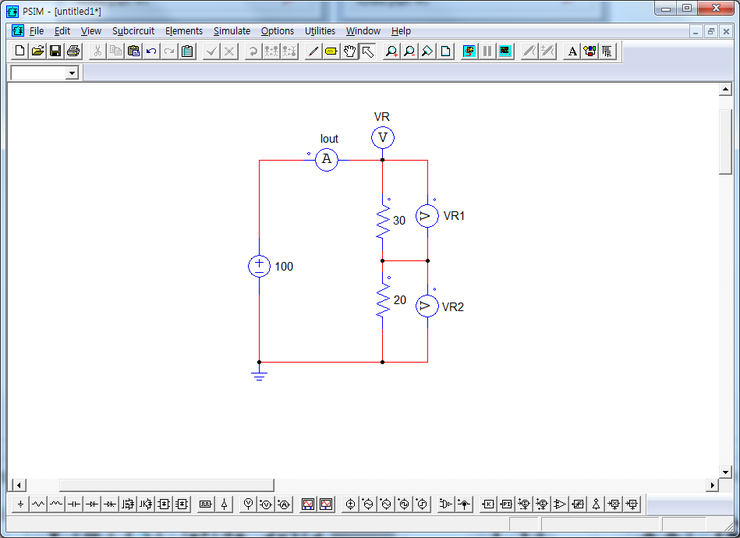Image resolution: width=740 pixels, height=538 pixels.
Task: Open the Simulate menu
Action: [x=232, y=31]
